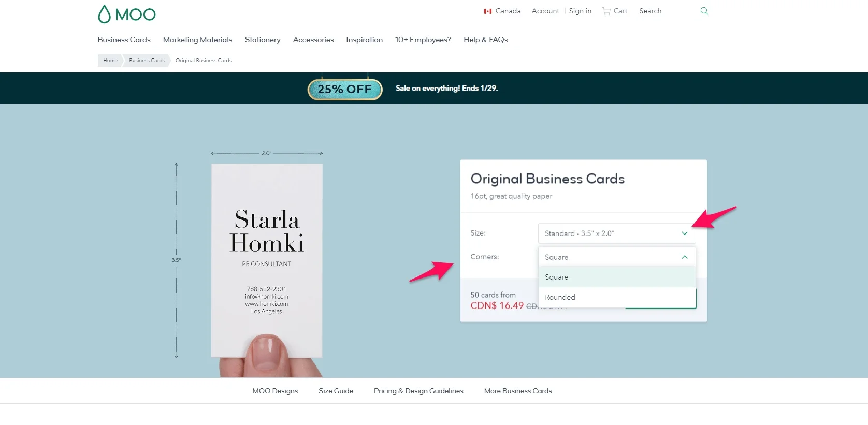Collapse the Corners dropdown chevron
868x425 pixels.
(x=685, y=257)
